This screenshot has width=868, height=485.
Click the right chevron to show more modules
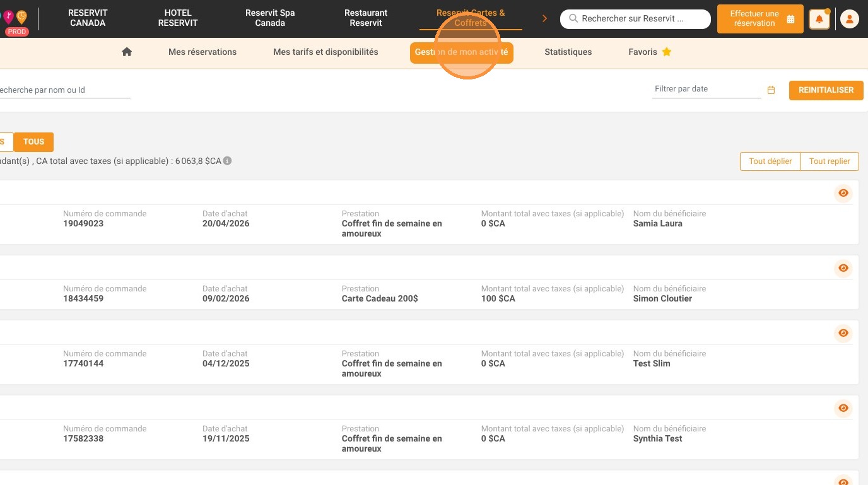click(544, 19)
